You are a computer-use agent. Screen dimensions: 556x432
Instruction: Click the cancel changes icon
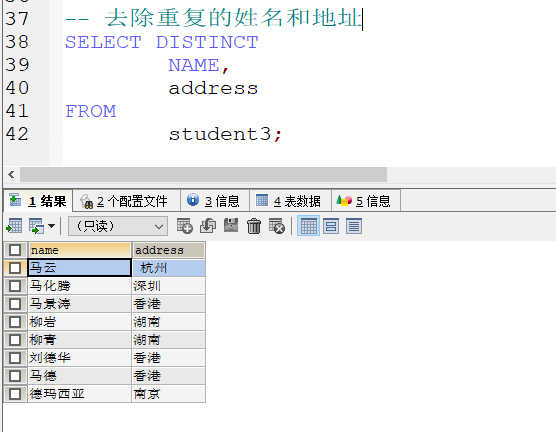277,226
